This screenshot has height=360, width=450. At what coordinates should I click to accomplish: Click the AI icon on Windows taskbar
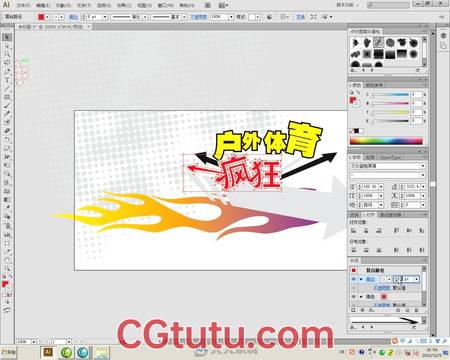[48, 352]
